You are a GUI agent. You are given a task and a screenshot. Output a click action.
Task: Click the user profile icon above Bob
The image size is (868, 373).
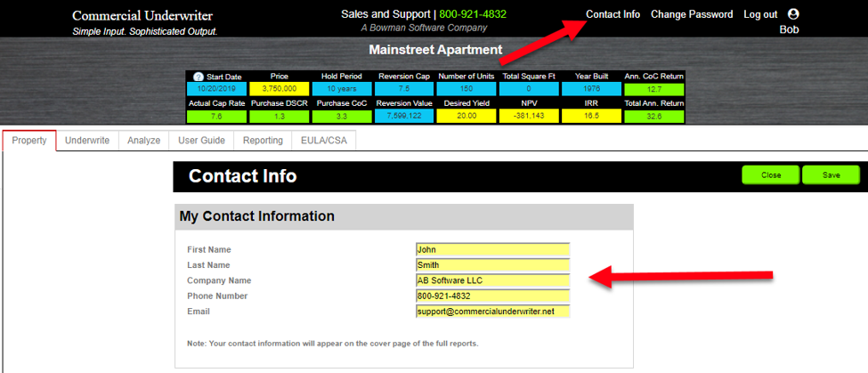tap(794, 14)
